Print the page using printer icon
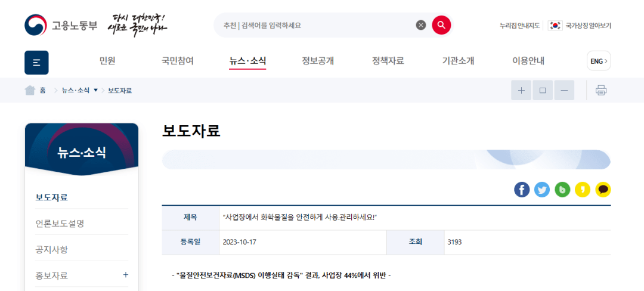Viewport: 644px width, 291px height. tap(601, 90)
